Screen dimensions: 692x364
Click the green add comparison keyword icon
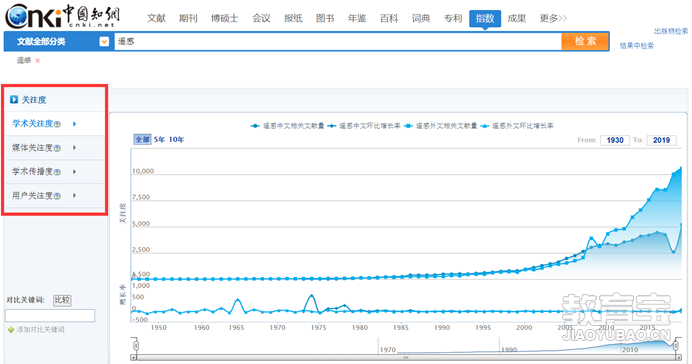tap(11, 330)
